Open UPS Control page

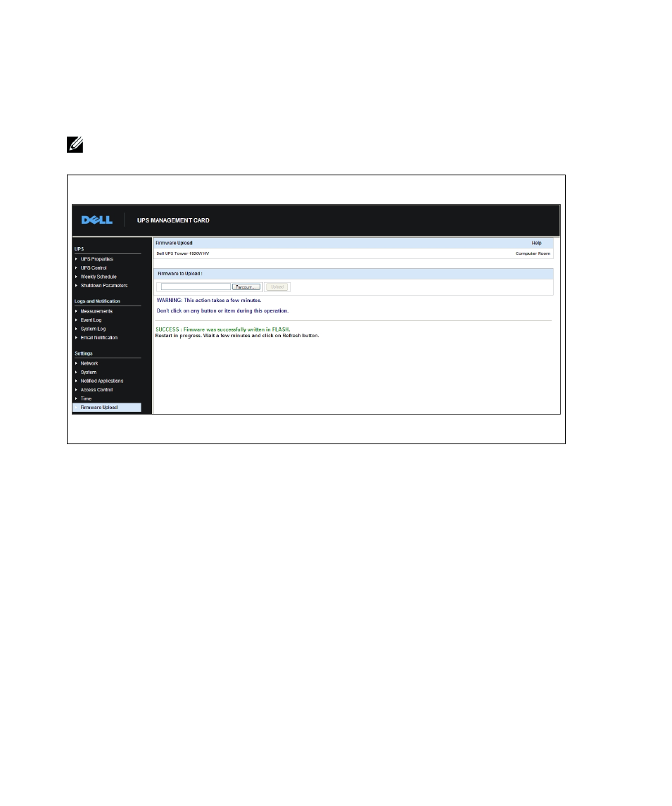(94, 267)
